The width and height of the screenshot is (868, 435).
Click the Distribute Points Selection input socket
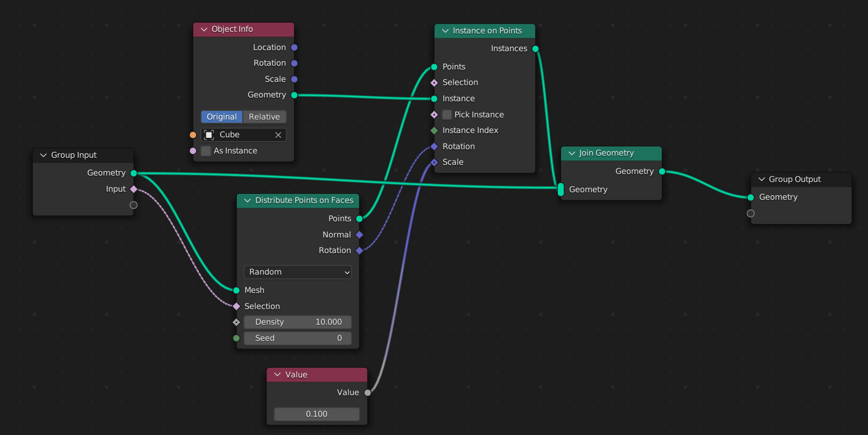pyautogui.click(x=236, y=306)
